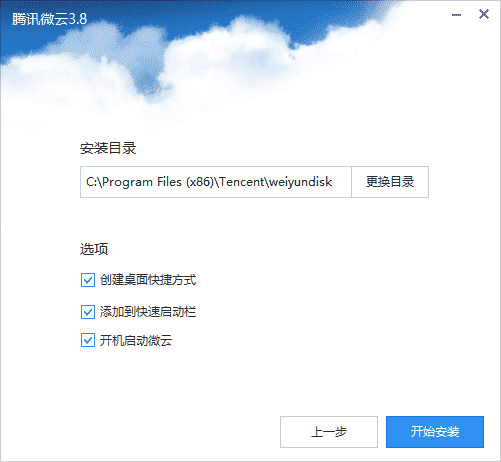Click the 选项 section heading
The width and height of the screenshot is (501, 462).
point(94,249)
